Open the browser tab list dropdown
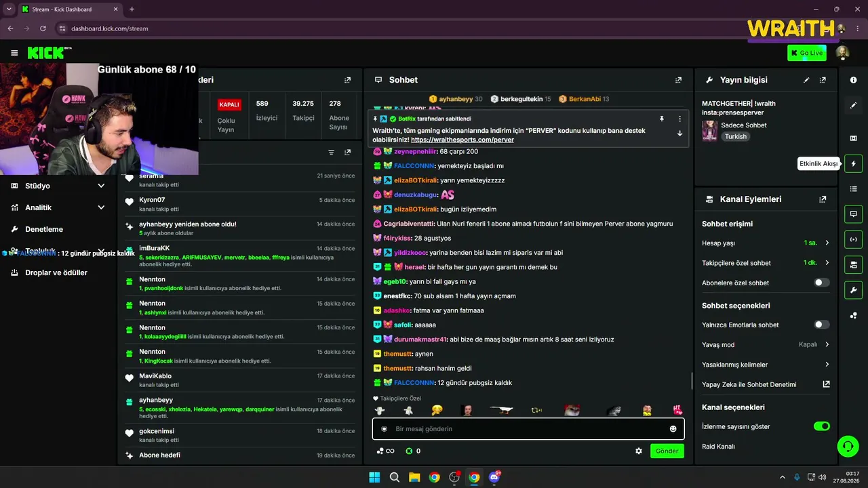This screenshot has width=868, height=488. pyautogui.click(x=9, y=9)
